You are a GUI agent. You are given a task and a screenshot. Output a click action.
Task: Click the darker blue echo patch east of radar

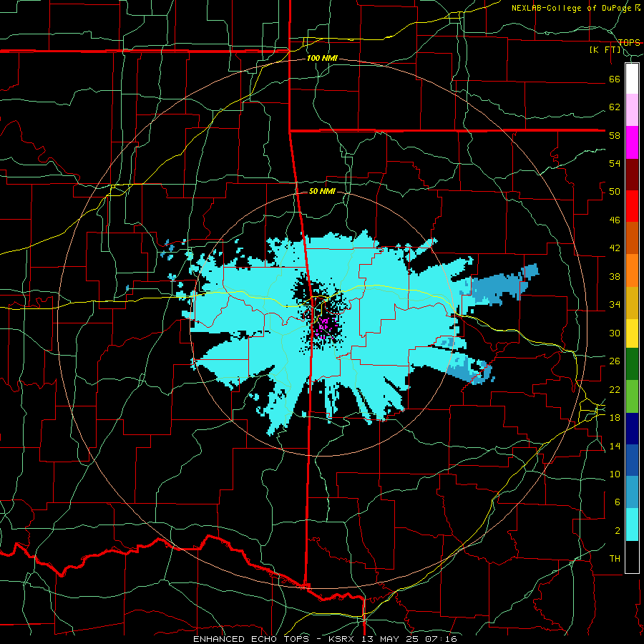(499, 286)
